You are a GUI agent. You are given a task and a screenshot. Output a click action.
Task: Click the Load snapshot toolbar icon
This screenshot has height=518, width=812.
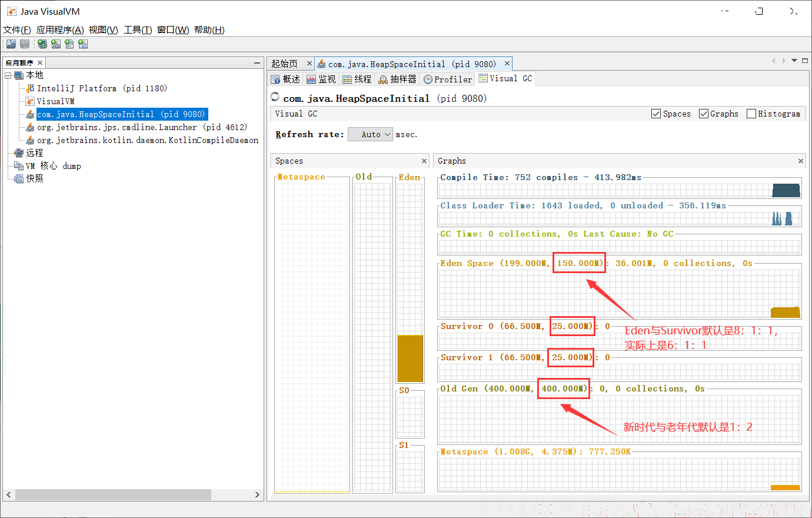pos(11,44)
